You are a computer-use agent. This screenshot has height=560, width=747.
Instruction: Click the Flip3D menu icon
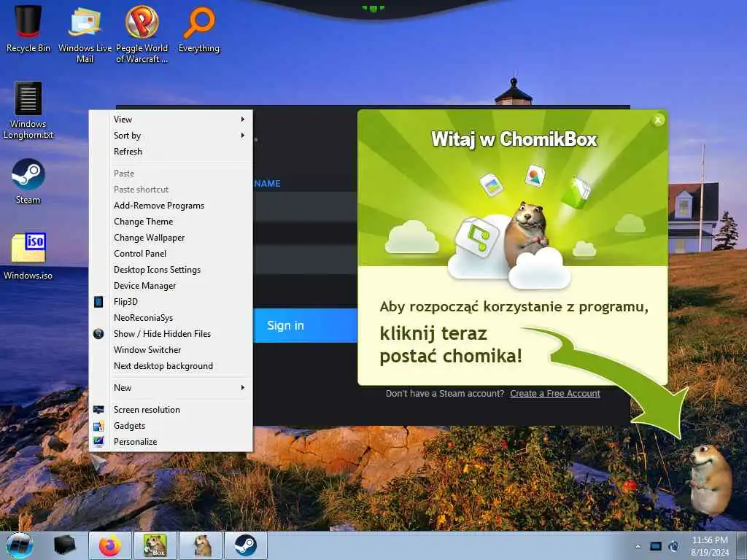[x=98, y=302]
